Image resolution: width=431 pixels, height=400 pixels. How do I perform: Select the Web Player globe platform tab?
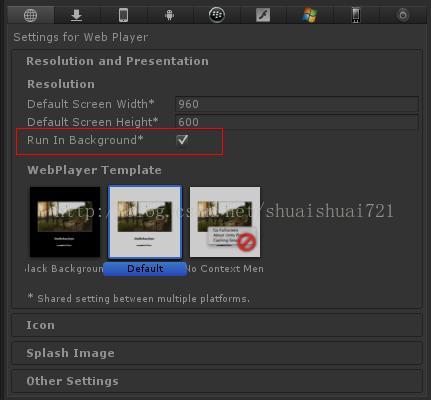click(30, 15)
